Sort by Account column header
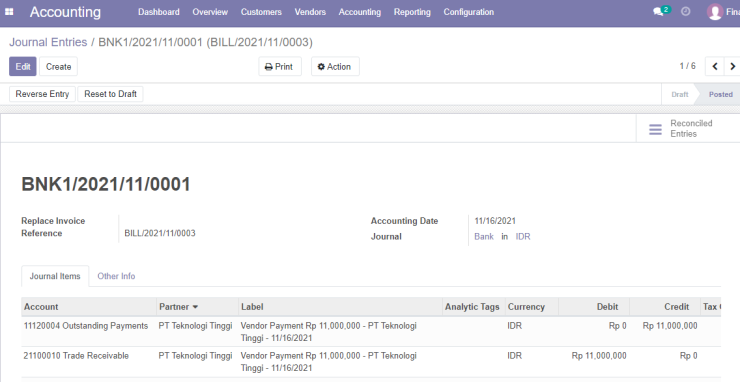This screenshot has height=382, width=740. point(89,307)
